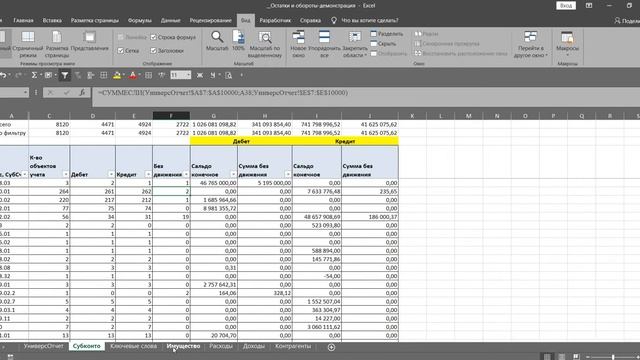Switch to Разметка страницы view
Image resolution: width=640 pixels, height=360 pixels.
pyautogui.click(x=57, y=44)
